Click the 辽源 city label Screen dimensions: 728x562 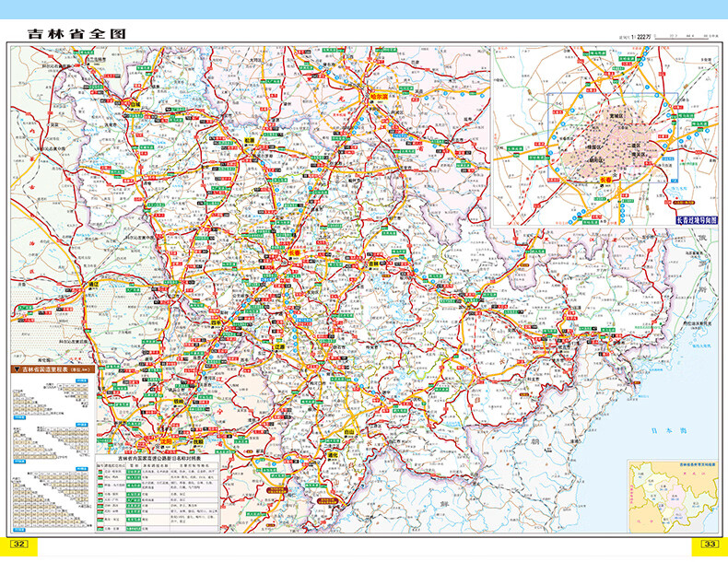[x=279, y=346]
